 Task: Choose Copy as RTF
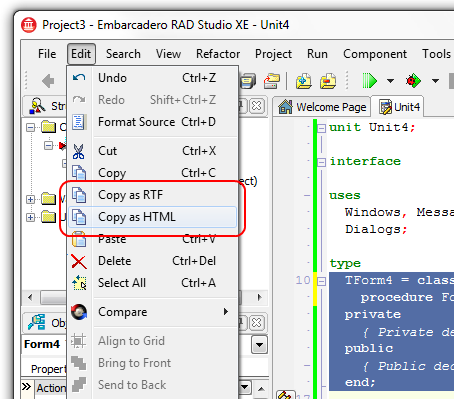point(153,195)
